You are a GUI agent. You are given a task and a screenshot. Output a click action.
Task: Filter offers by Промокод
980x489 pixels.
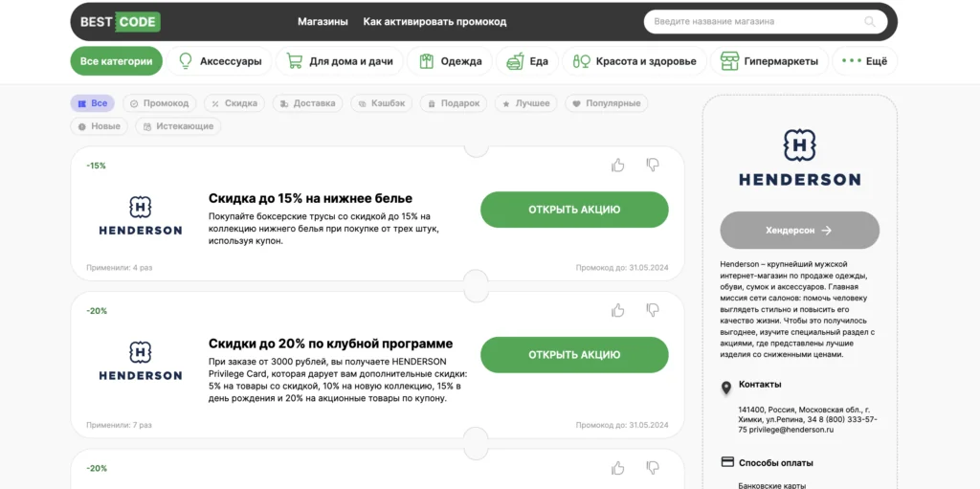(160, 103)
